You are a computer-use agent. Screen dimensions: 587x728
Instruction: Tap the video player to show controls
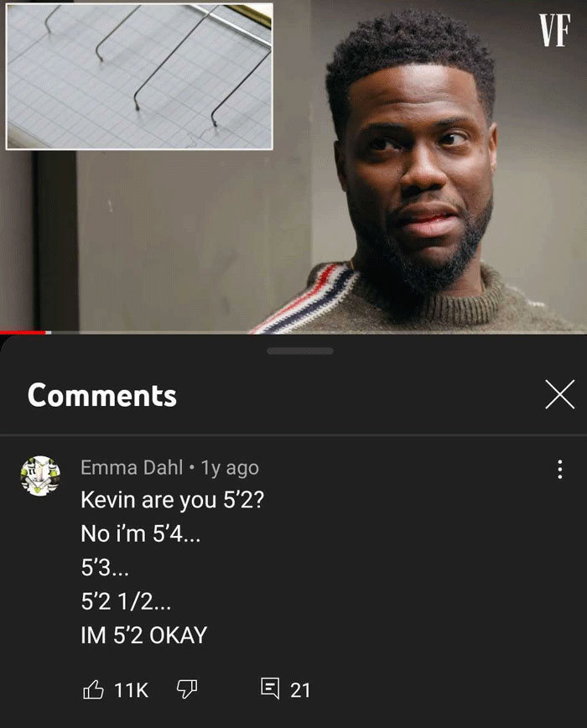293,166
